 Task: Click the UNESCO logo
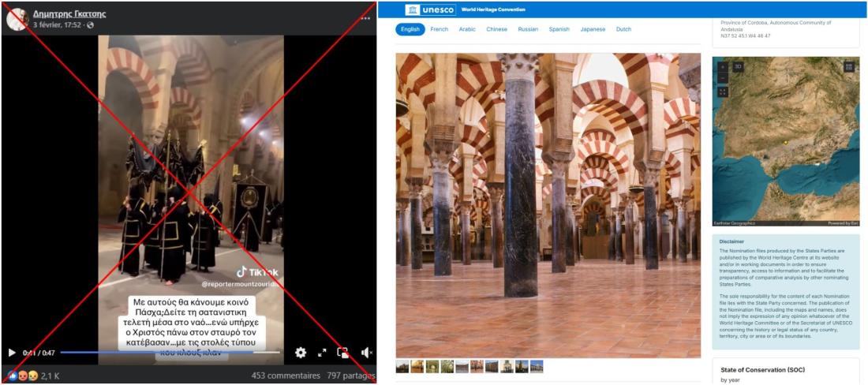coord(431,9)
